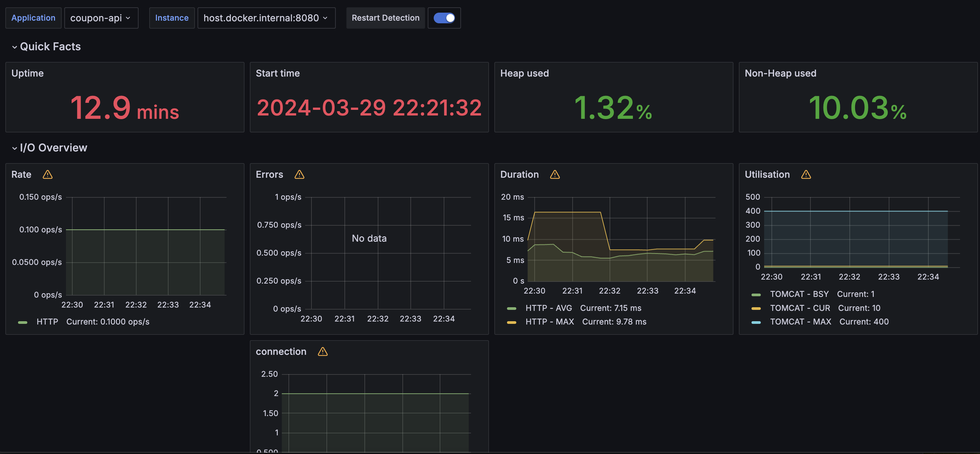This screenshot has height=454, width=980.
Task: Click the connection panel warning icon
Action: (x=322, y=352)
